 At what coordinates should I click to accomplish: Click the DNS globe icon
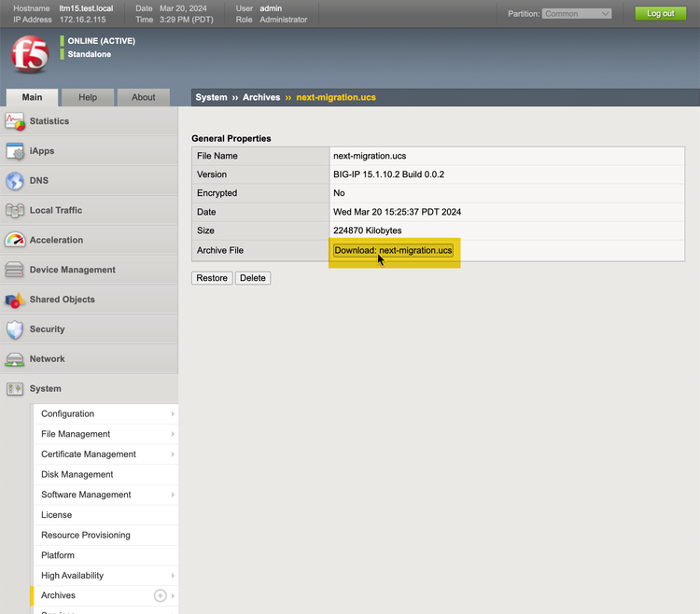pyautogui.click(x=15, y=181)
